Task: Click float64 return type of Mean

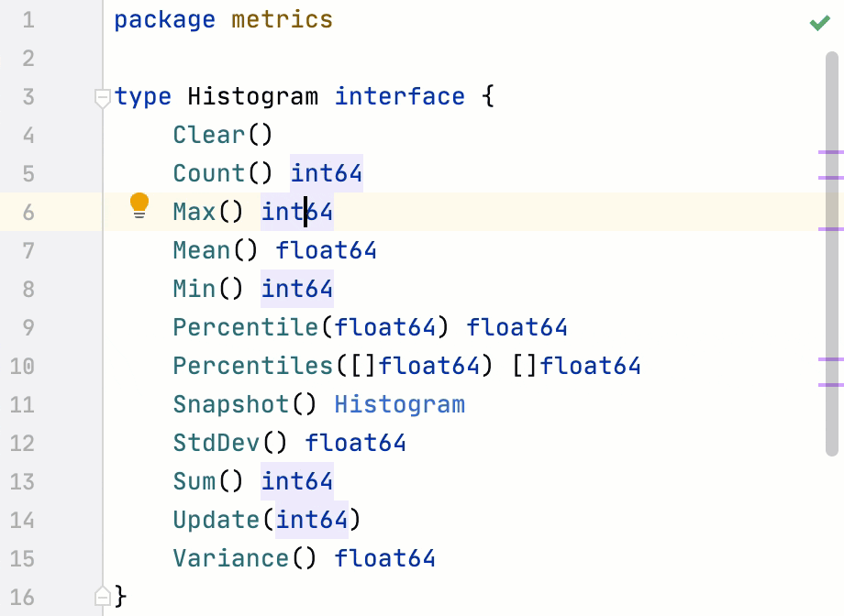Action: [x=326, y=250]
